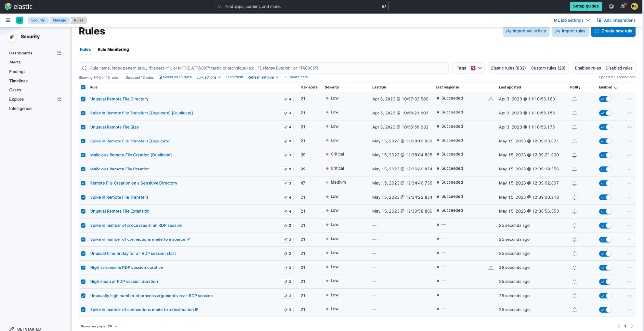Click the Import rules button

click(570, 31)
